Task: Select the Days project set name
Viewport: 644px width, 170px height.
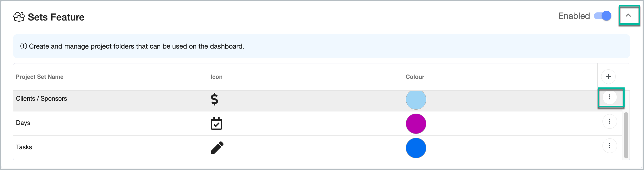Action: coord(23,123)
